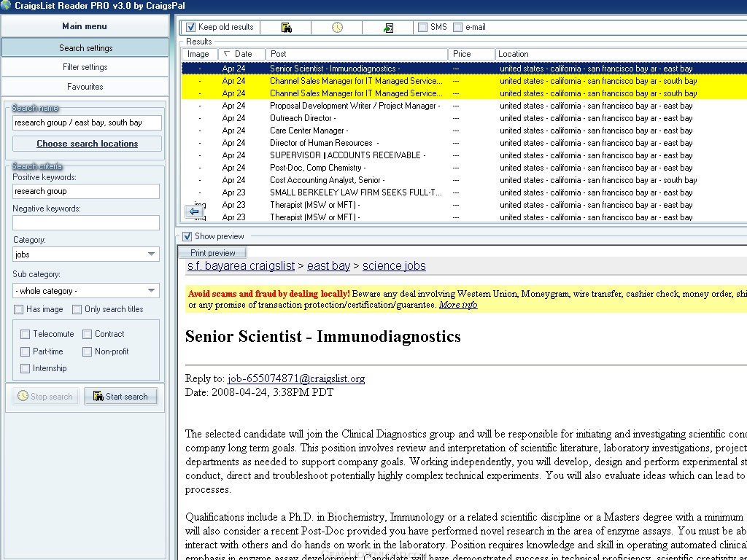Select SUPERVISOR ACCOUNTS RECEIVABLE result
The image size is (747, 560).
tap(464, 155)
